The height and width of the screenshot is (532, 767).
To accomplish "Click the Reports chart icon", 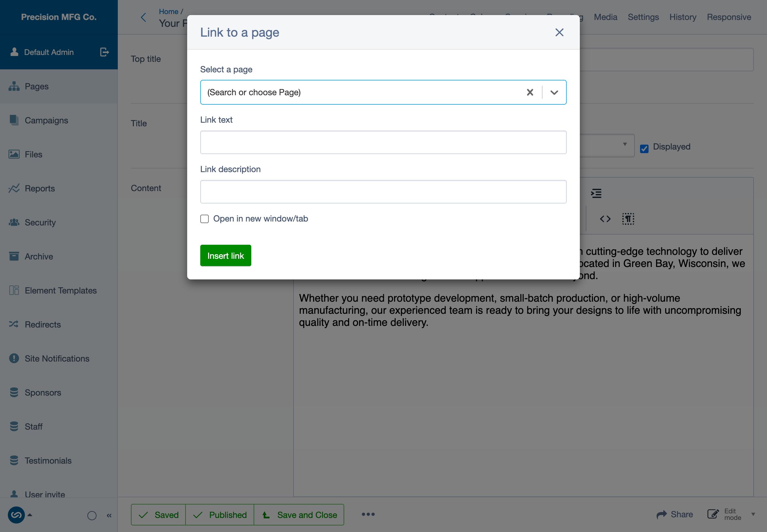I will tap(14, 188).
